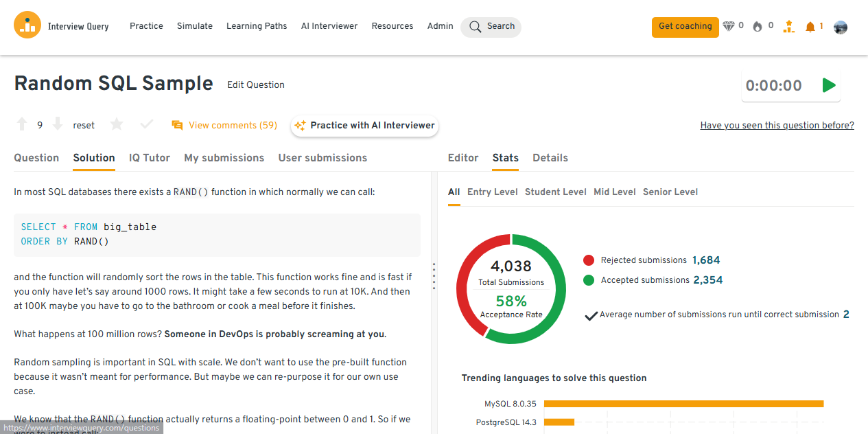The image size is (868, 434).
Task: Toggle the favorite star on this question
Action: [x=117, y=124]
